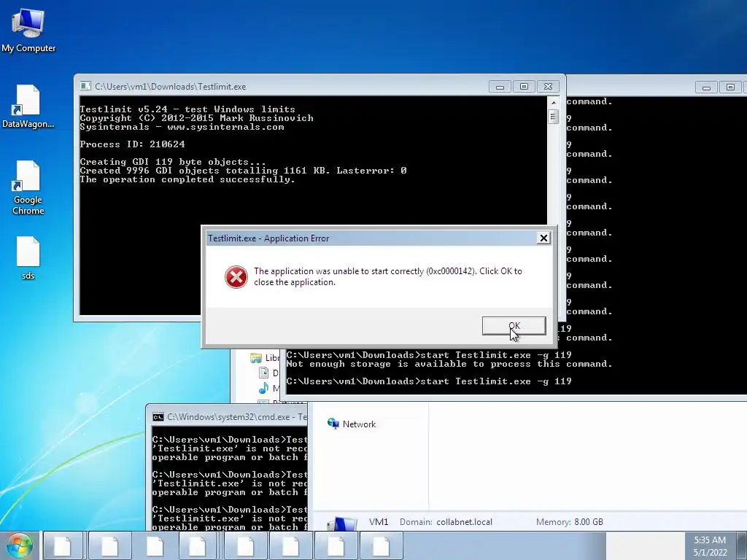747x560 pixels.
Task: Select the Documents library icon in Explorer
Action: tap(263, 373)
